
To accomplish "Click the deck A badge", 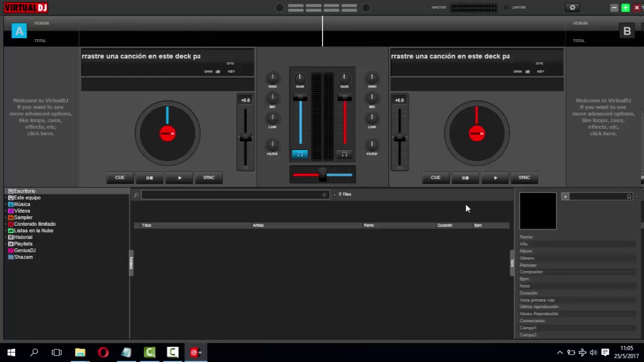I will pos(19,31).
